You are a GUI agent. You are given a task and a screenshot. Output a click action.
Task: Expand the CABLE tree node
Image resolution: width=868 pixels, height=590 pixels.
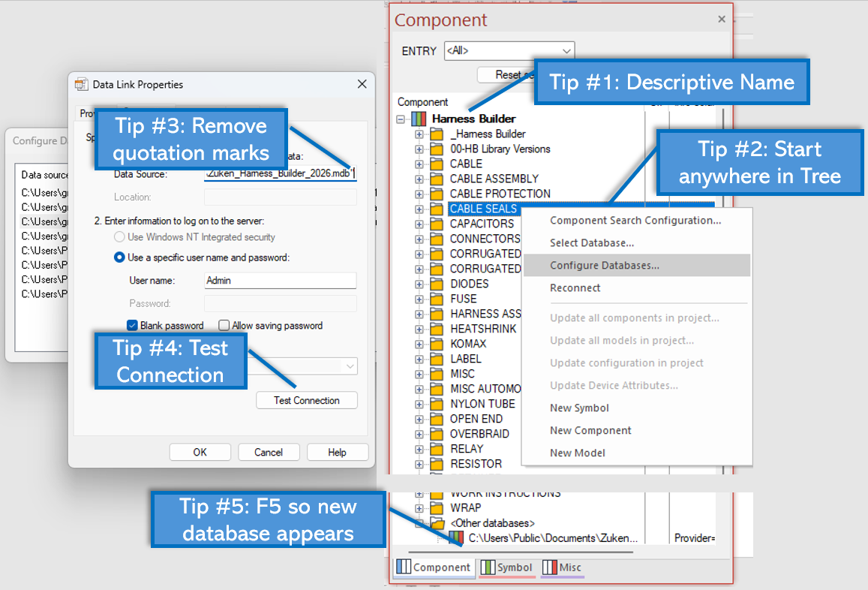(419, 164)
